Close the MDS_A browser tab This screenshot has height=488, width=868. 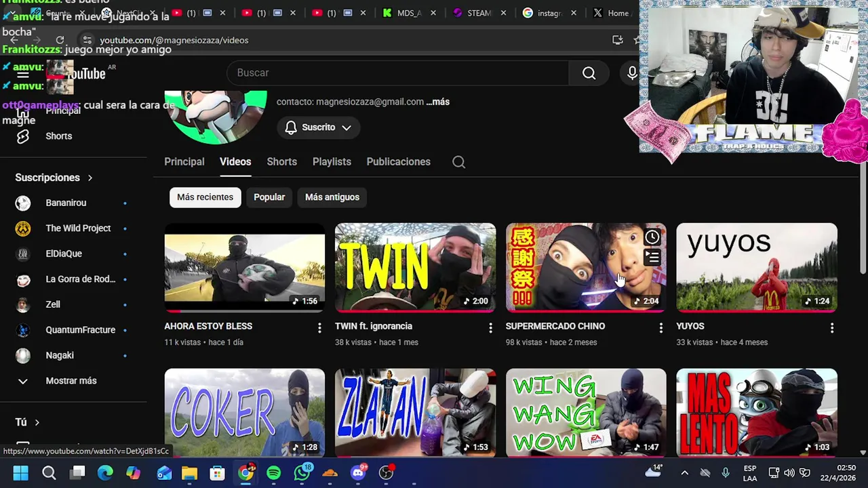pos(433,13)
